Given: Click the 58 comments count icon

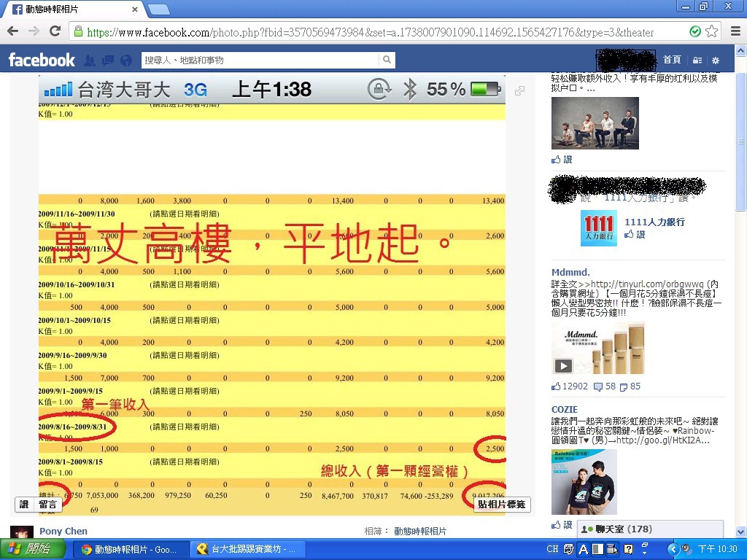Looking at the screenshot, I should tap(605, 386).
